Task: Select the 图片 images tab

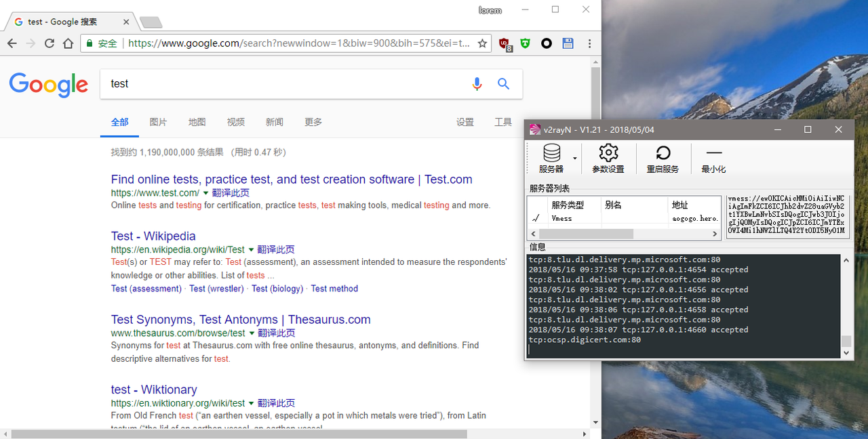Action: (x=158, y=122)
